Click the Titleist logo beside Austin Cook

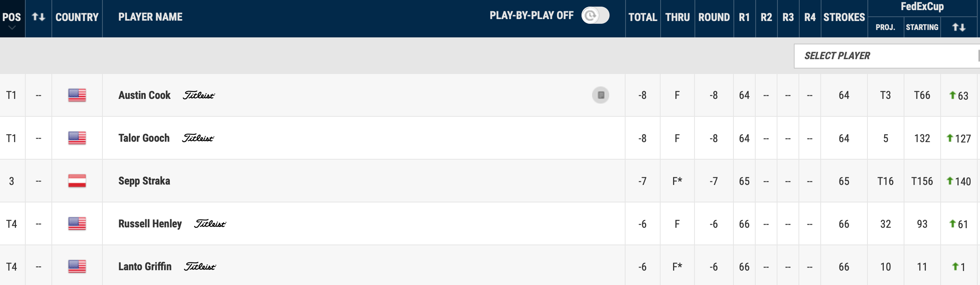[199, 95]
